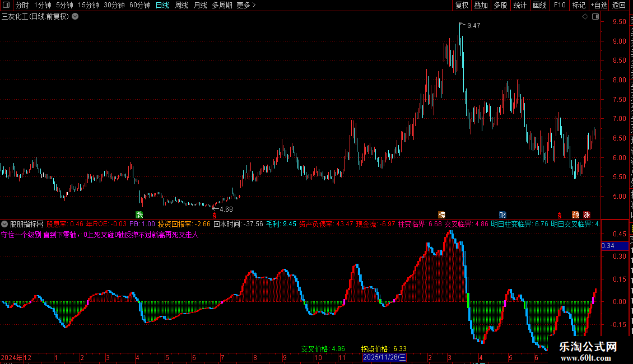The height and width of the screenshot is (364, 633).
Task: Click the 回本时间: -37.56 value
Action: (x=238, y=224)
